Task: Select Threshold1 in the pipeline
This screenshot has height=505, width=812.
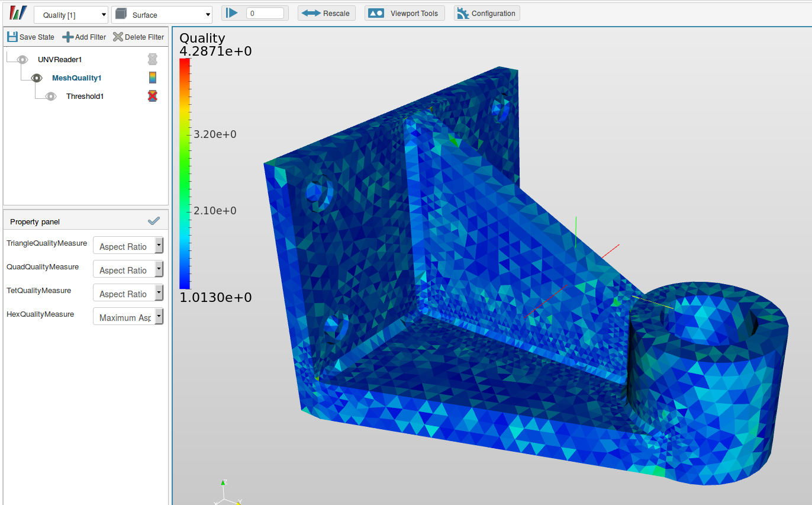Action: coord(85,96)
